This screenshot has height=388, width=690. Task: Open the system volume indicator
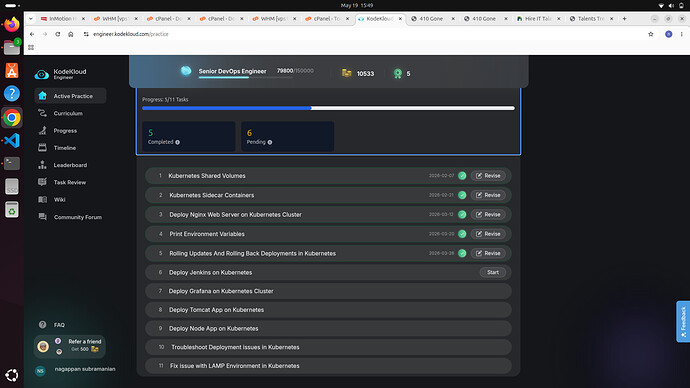(x=671, y=5)
